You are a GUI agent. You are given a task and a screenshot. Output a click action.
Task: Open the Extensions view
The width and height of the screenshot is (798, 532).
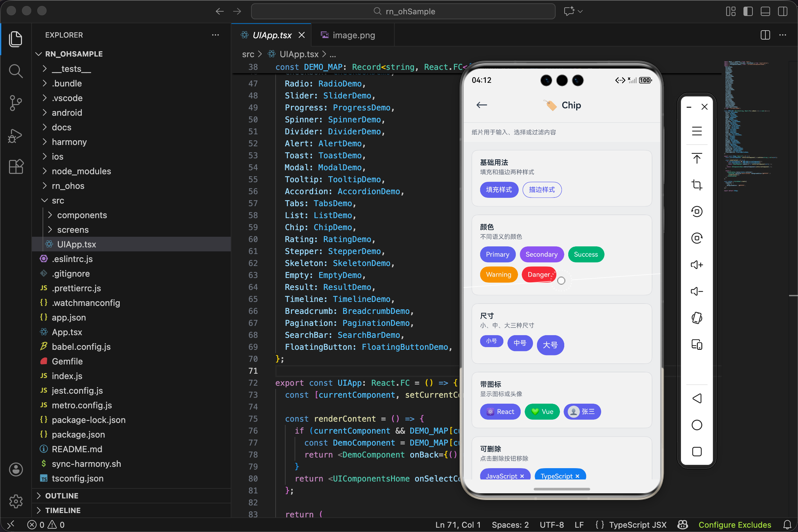point(16,167)
